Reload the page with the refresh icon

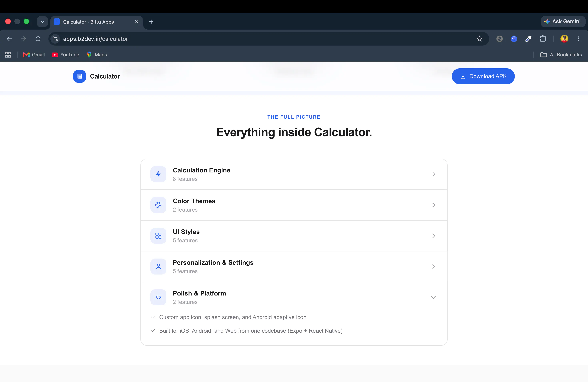tap(38, 39)
